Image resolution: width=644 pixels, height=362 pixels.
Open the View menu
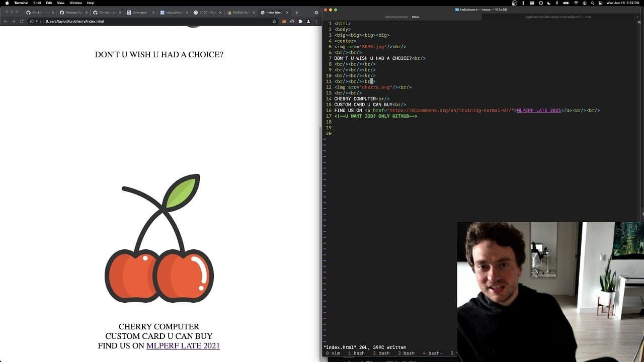pos(60,3)
